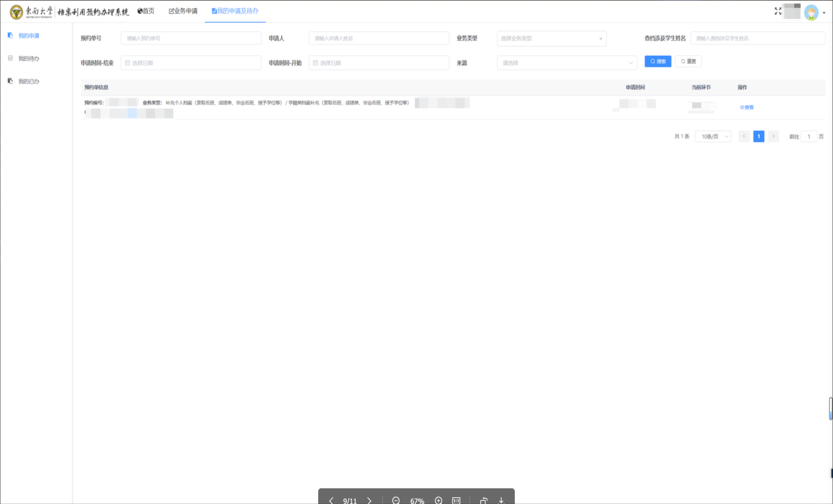Select 我的待办 in the sidebar

coord(29,59)
